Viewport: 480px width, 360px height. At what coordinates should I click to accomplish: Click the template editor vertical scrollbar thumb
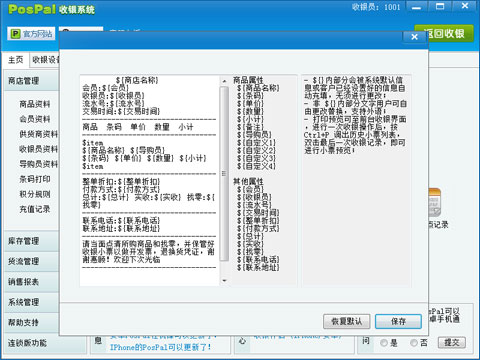pos(224,173)
